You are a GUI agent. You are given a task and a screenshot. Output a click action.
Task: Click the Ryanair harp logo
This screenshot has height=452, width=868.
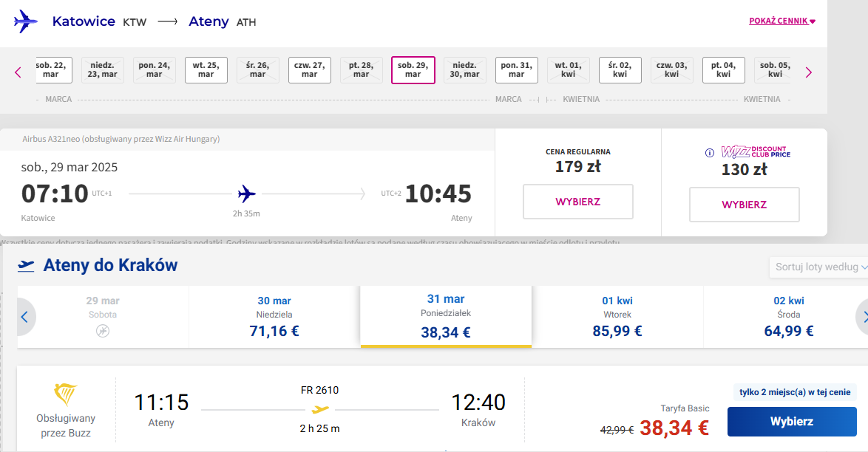coord(65,395)
